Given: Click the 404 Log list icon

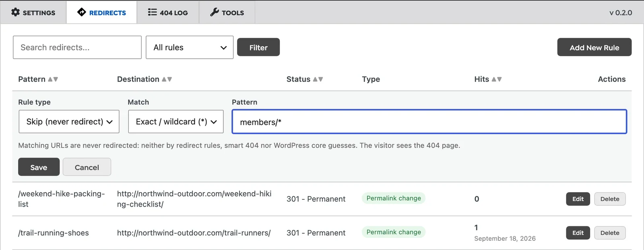Looking at the screenshot, I should (152, 12).
